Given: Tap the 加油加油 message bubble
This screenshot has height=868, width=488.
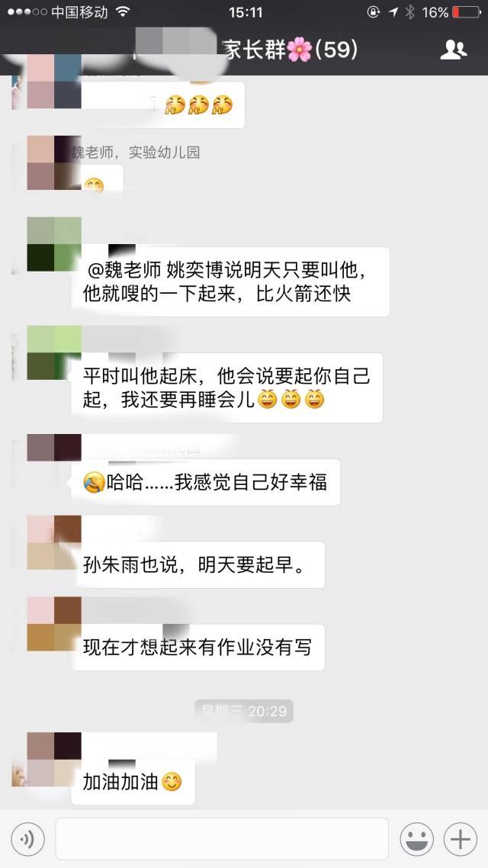Looking at the screenshot, I should (133, 782).
